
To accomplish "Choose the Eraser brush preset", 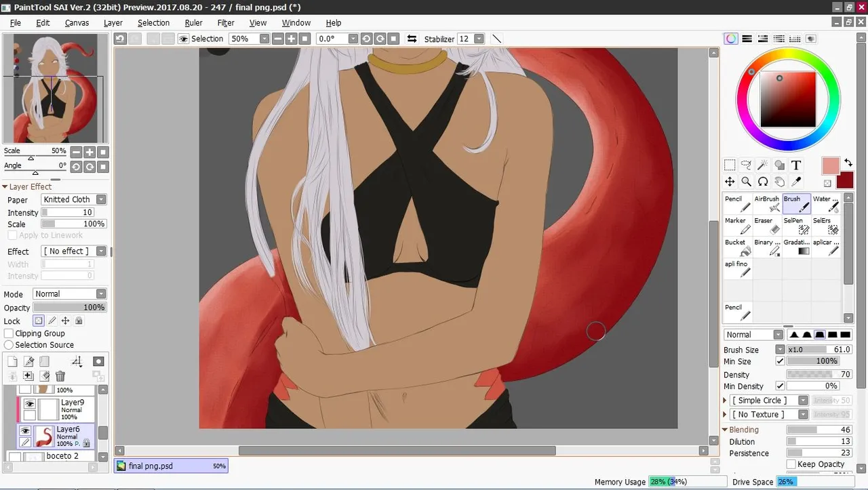I will pyautogui.click(x=767, y=226).
